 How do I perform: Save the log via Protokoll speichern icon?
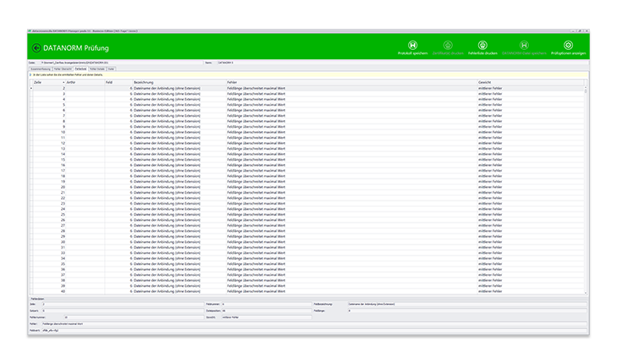[412, 45]
